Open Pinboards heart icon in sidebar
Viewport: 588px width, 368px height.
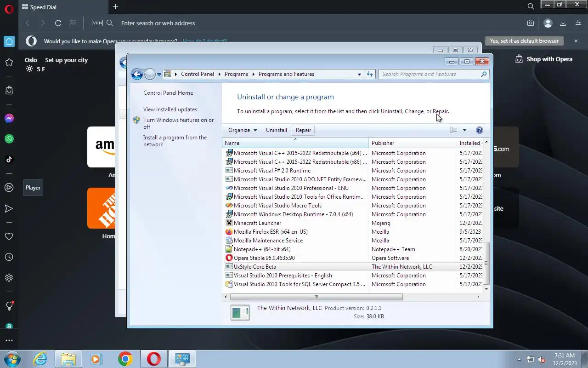click(9, 236)
